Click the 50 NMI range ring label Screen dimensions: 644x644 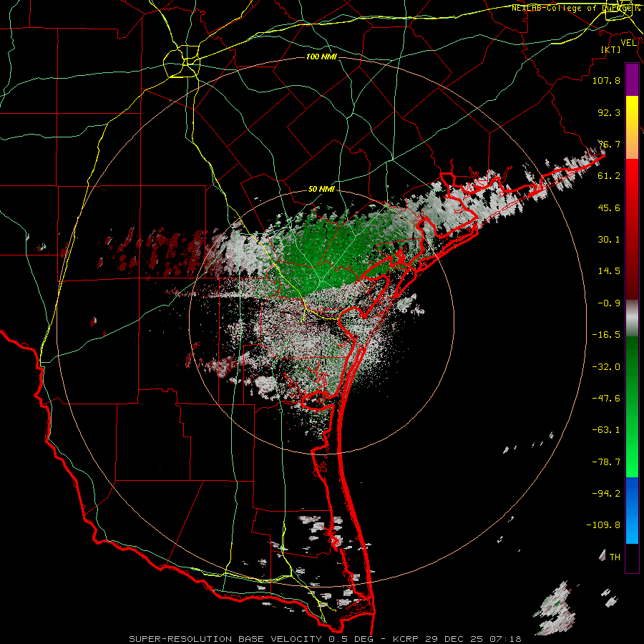pyautogui.click(x=321, y=190)
